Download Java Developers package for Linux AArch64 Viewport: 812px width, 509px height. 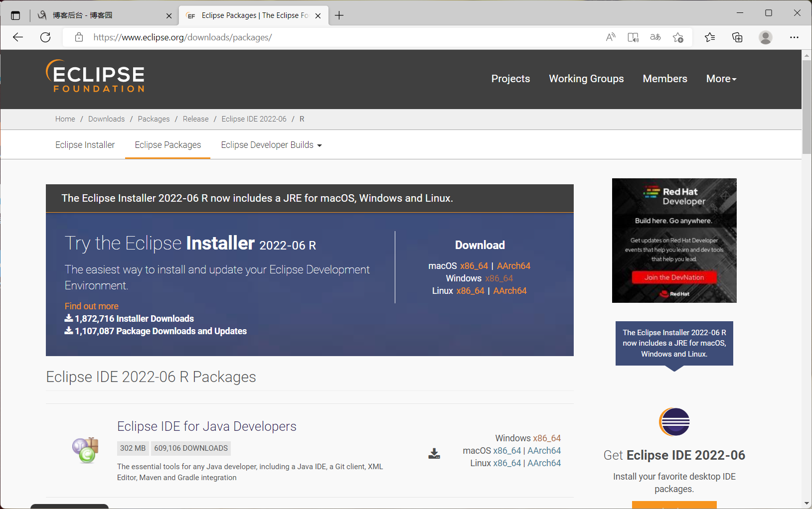click(x=544, y=463)
